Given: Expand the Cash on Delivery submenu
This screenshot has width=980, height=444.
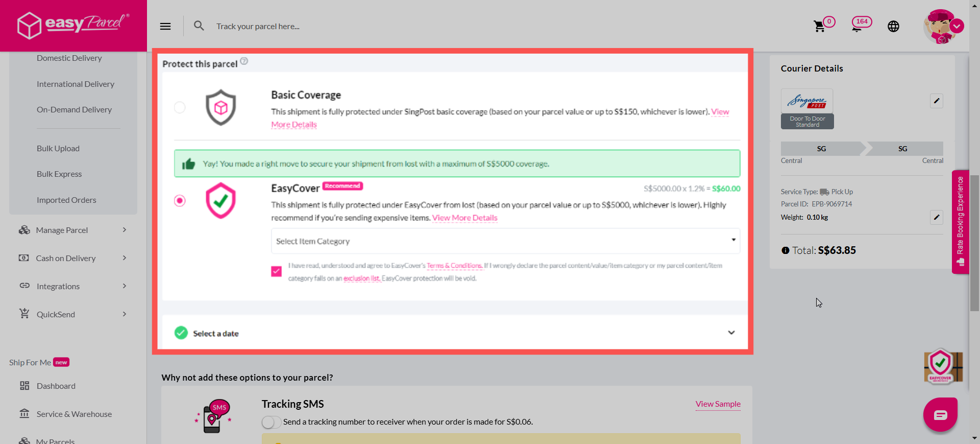Looking at the screenshot, I should click(125, 258).
